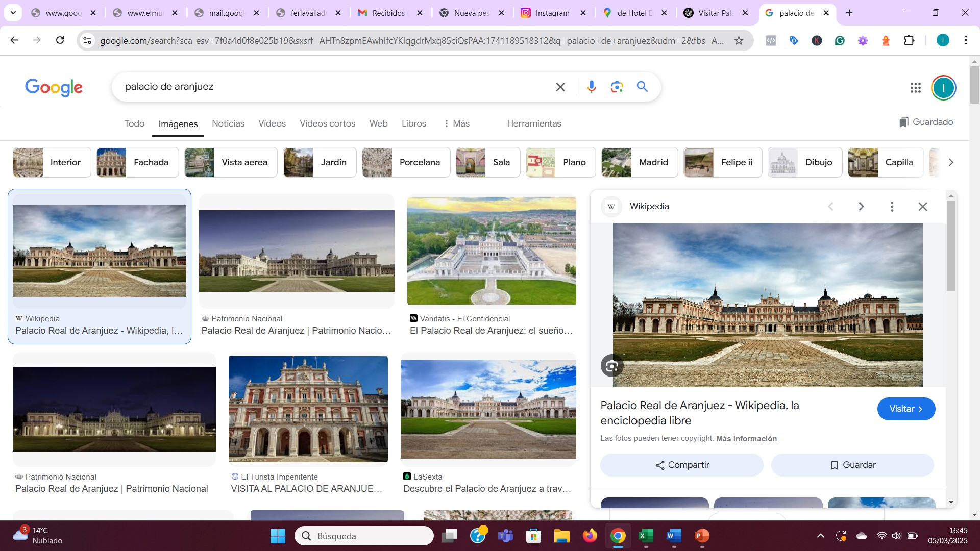Open the El Turista Impenitente facade thumbnail
The height and width of the screenshot is (551, 980).
click(x=308, y=409)
